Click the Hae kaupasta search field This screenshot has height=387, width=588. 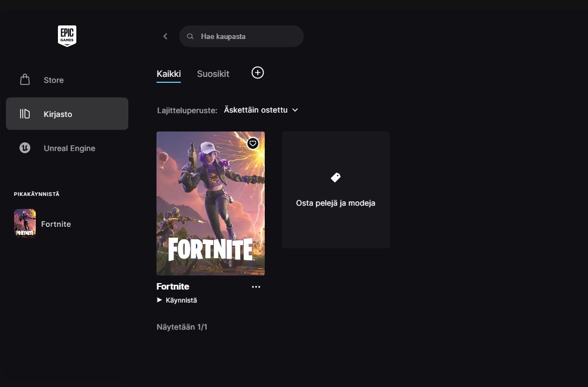pyautogui.click(x=241, y=36)
